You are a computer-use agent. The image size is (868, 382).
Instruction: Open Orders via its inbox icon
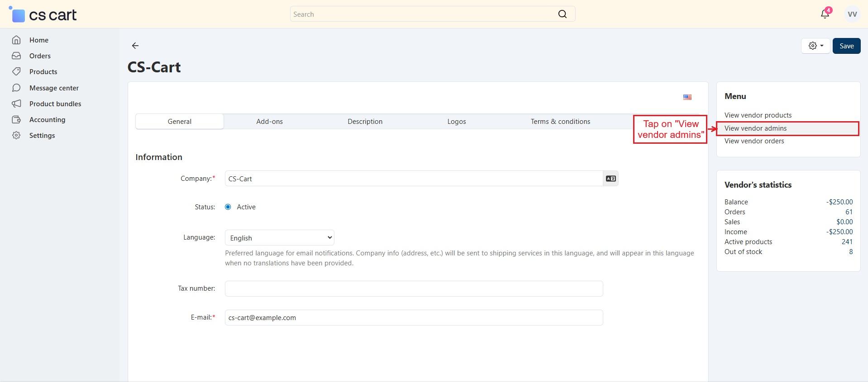tap(16, 56)
